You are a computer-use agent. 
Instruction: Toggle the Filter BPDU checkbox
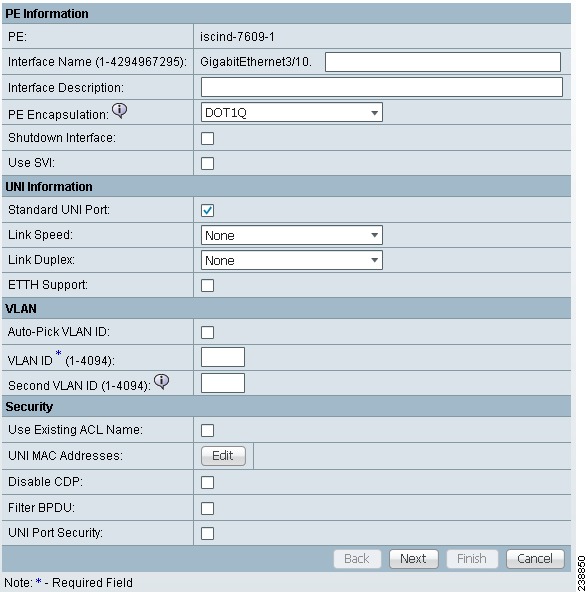click(x=207, y=508)
